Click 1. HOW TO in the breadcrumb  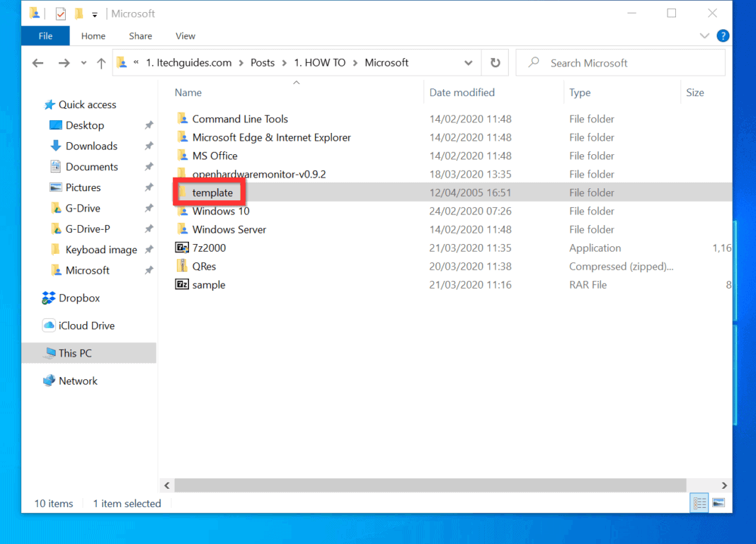point(320,63)
